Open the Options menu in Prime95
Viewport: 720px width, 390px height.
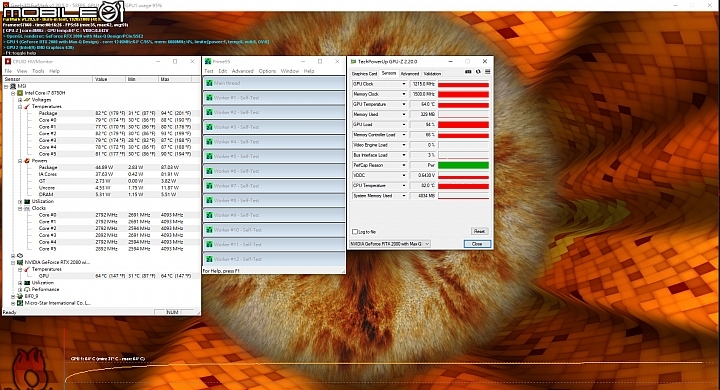pyautogui.click(x=267, y=71)
